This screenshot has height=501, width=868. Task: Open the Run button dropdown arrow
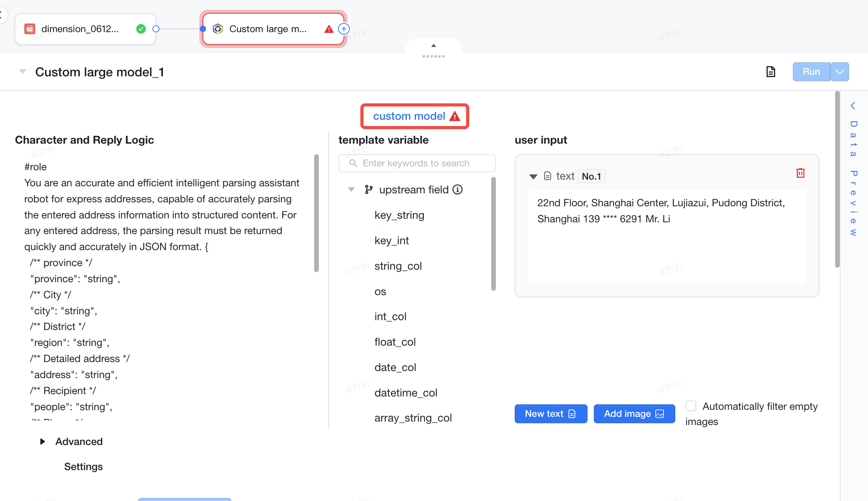(840, 72)
